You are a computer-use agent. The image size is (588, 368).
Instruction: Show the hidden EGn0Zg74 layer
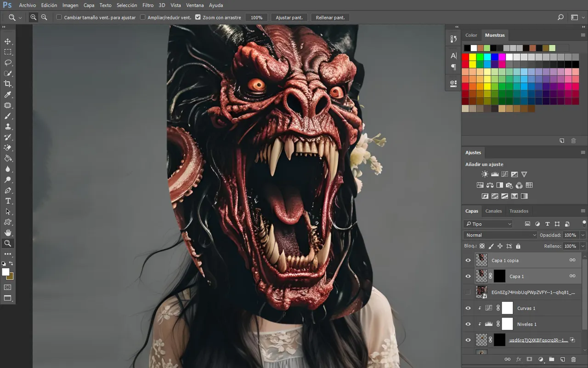click(x=468, y=292)
